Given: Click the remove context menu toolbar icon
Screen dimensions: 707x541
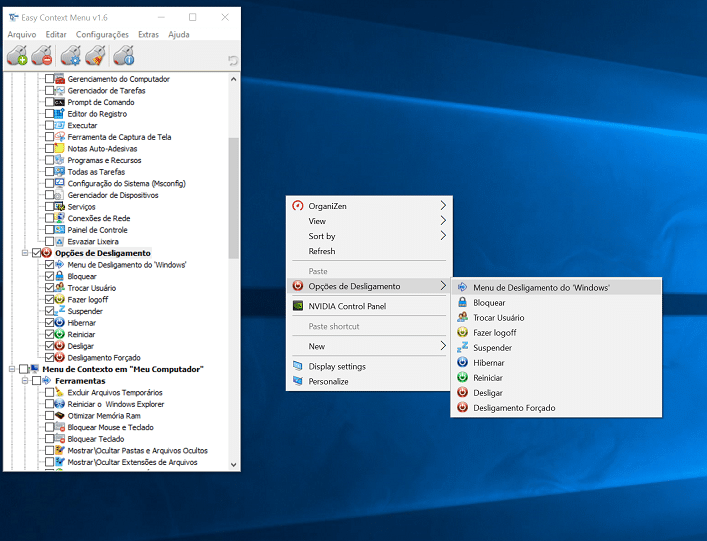Looking at the screenshot, I should click(42, 55).
